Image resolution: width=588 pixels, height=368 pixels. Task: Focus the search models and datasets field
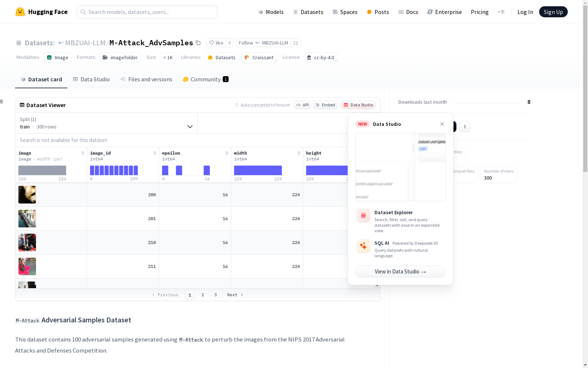pyautogui.click(x=147, y=12)
